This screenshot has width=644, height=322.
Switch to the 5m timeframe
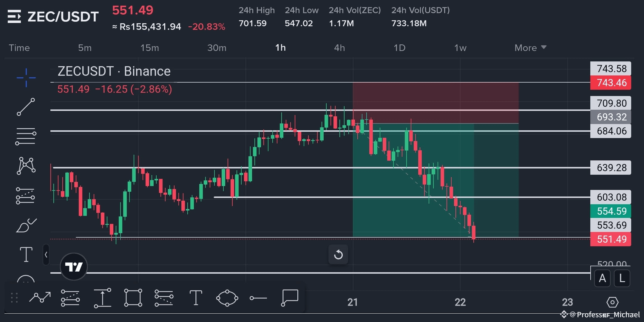click(85, 48)
